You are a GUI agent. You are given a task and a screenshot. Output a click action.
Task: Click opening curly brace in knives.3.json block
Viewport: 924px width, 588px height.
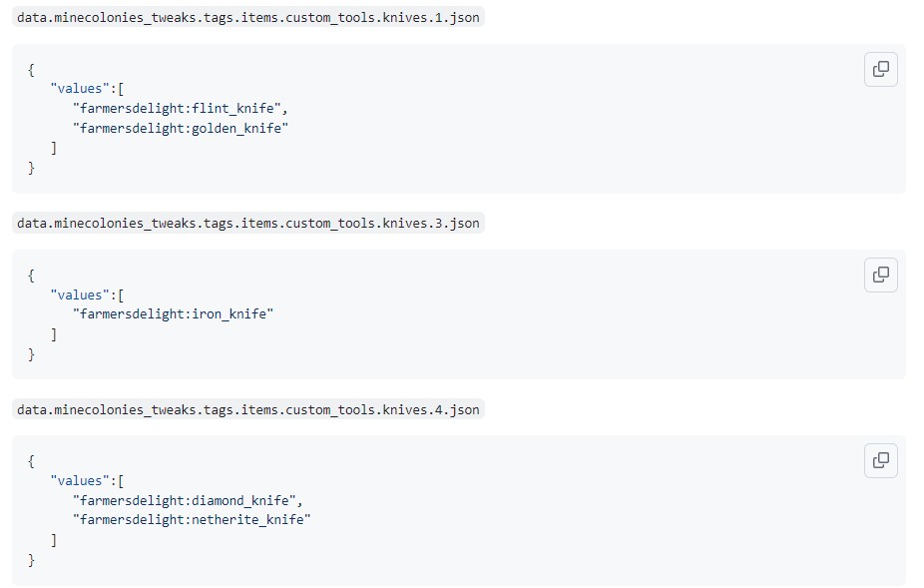tap(32, 275)
